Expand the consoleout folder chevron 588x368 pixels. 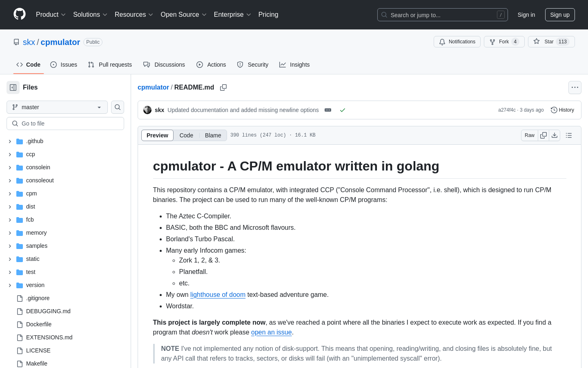click(10, 180)
